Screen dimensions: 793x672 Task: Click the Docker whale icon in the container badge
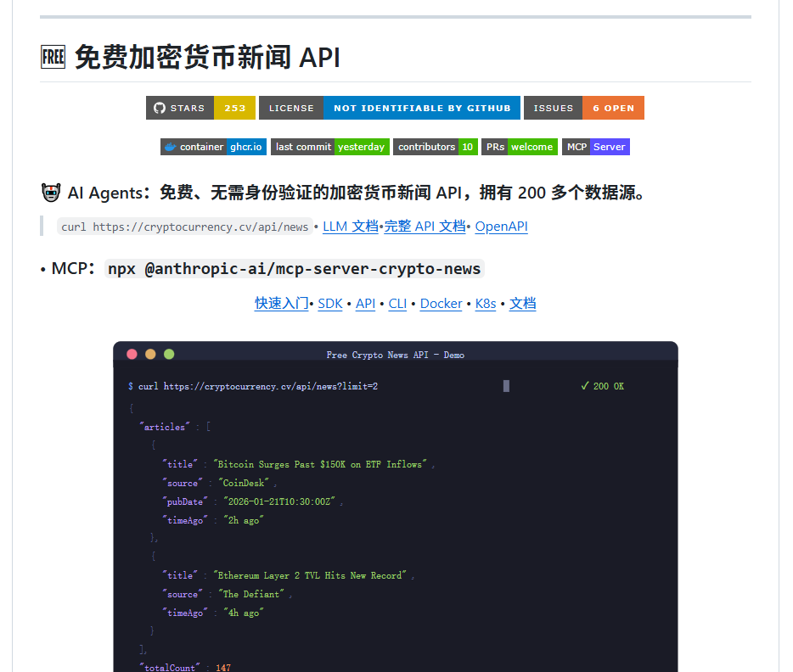[171, 147]
